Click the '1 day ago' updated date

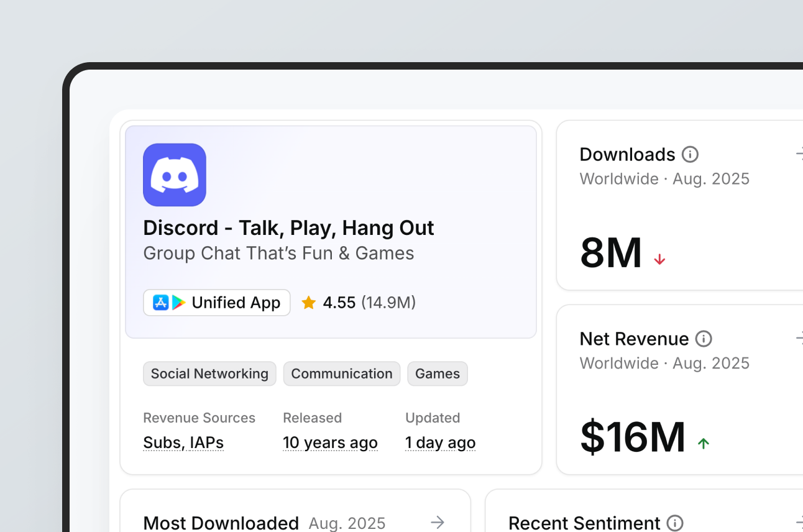click(440, 443)
